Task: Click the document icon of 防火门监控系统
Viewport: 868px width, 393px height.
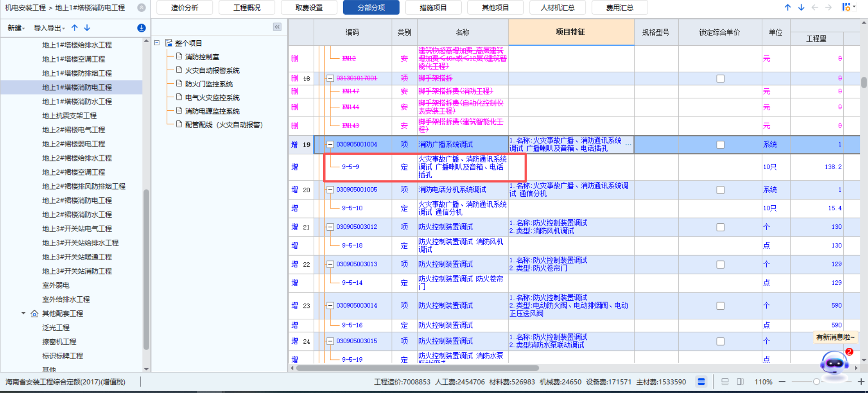Action: coord(179,84)
